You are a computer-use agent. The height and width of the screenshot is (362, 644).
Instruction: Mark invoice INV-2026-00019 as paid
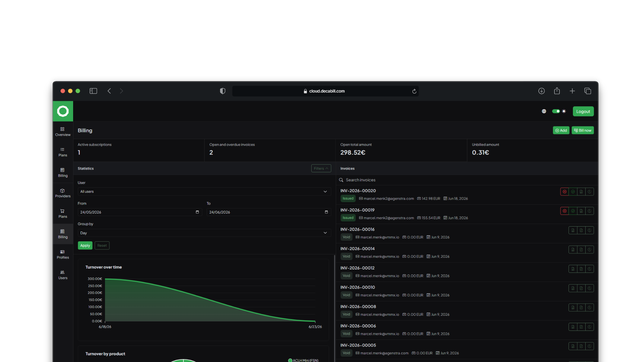coord(573,211)
